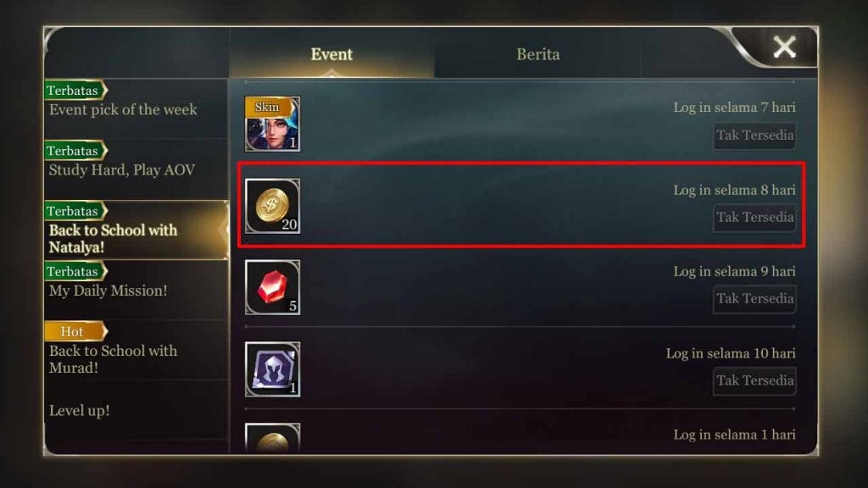Switch to the Berita tab

coord(537,54)
